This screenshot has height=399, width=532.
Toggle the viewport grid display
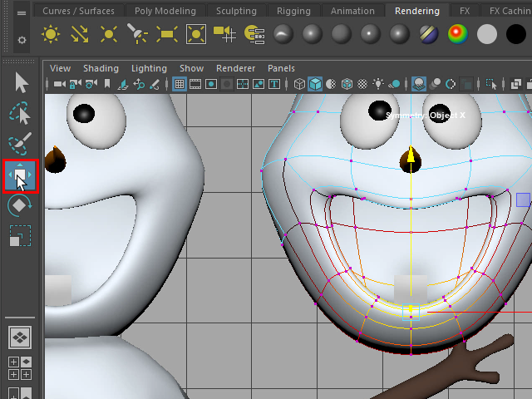pos(179,84)
